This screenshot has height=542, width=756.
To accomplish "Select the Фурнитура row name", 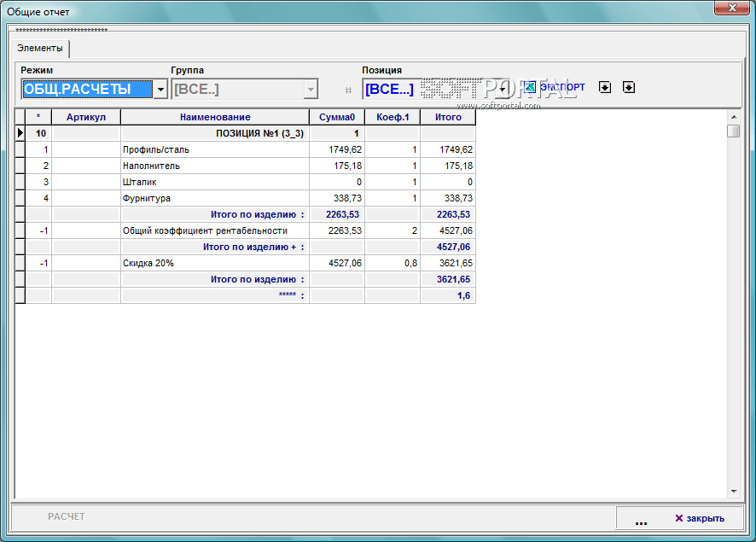I will click(146, 198).
